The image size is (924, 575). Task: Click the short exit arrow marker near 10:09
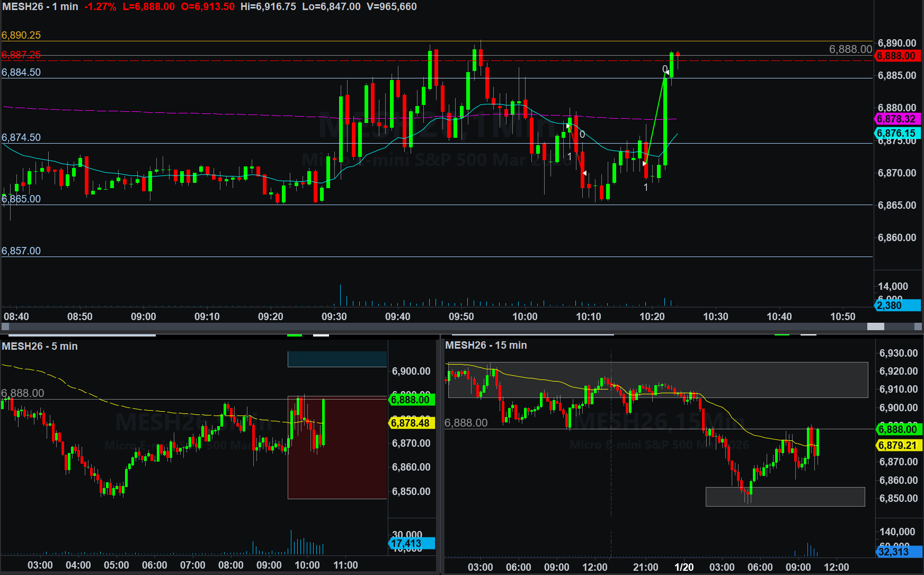coord(584,173)
